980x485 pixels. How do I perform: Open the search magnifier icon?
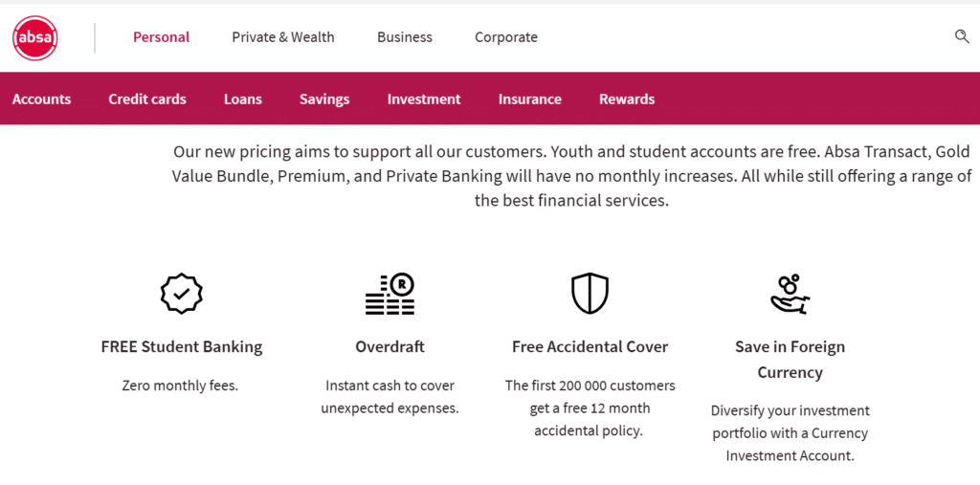coord(962,36)
